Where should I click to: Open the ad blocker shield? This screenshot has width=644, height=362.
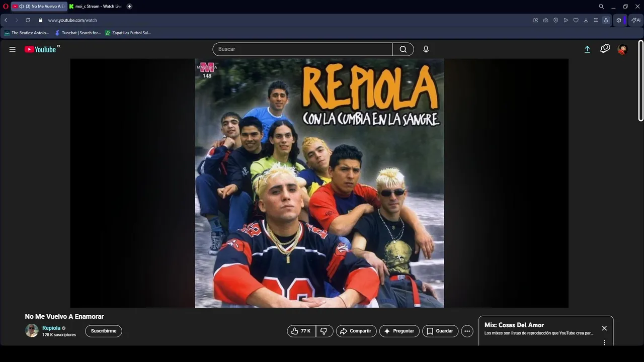click(555, 20)
